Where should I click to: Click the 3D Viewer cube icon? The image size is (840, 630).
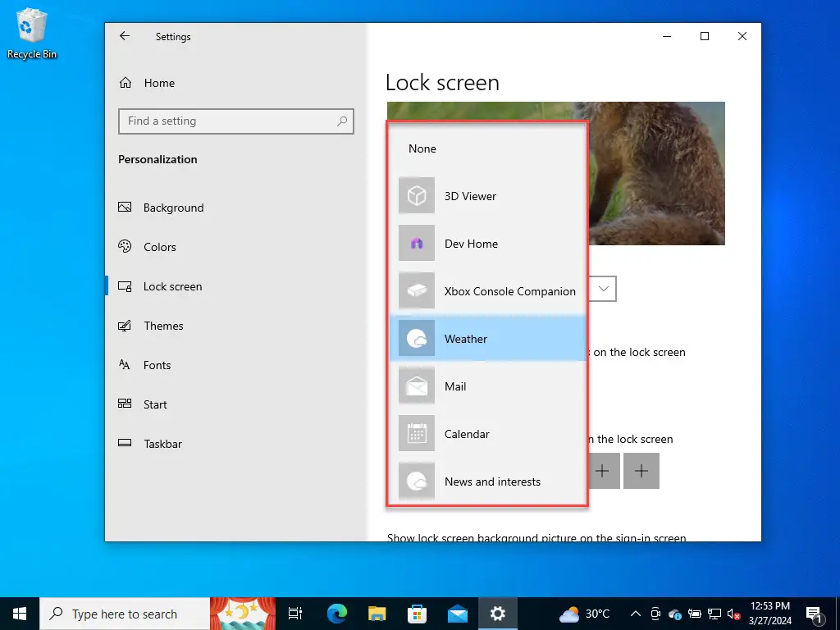click(416, 195)
